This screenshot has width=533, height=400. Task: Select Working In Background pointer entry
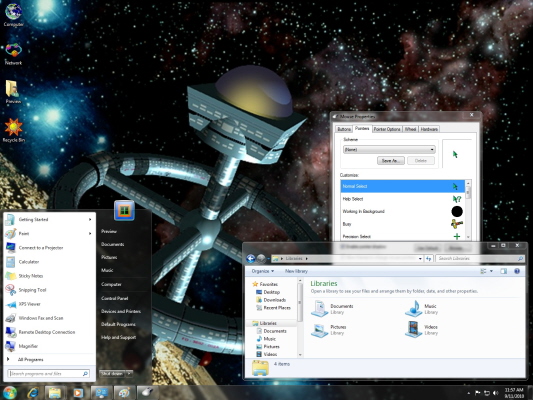pos(402,211)
